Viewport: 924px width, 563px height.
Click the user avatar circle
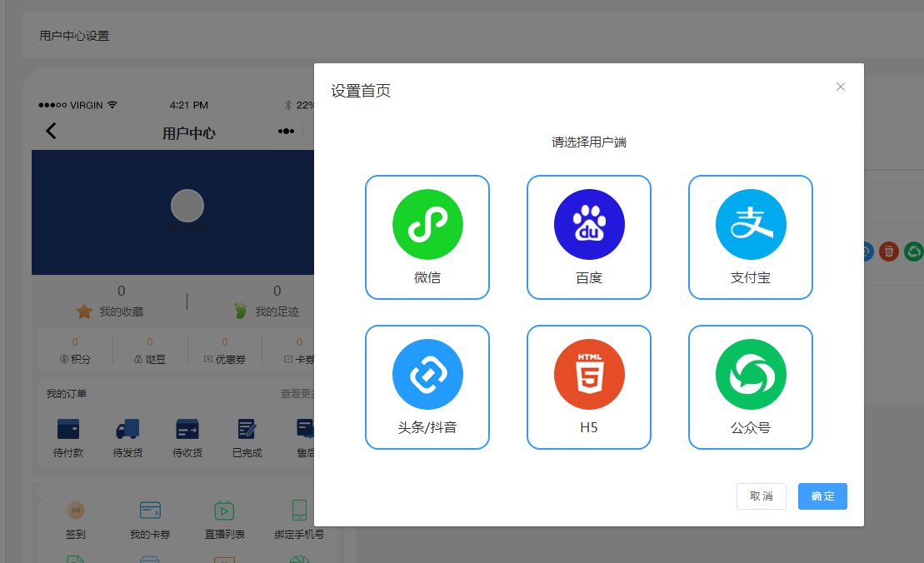187,206
